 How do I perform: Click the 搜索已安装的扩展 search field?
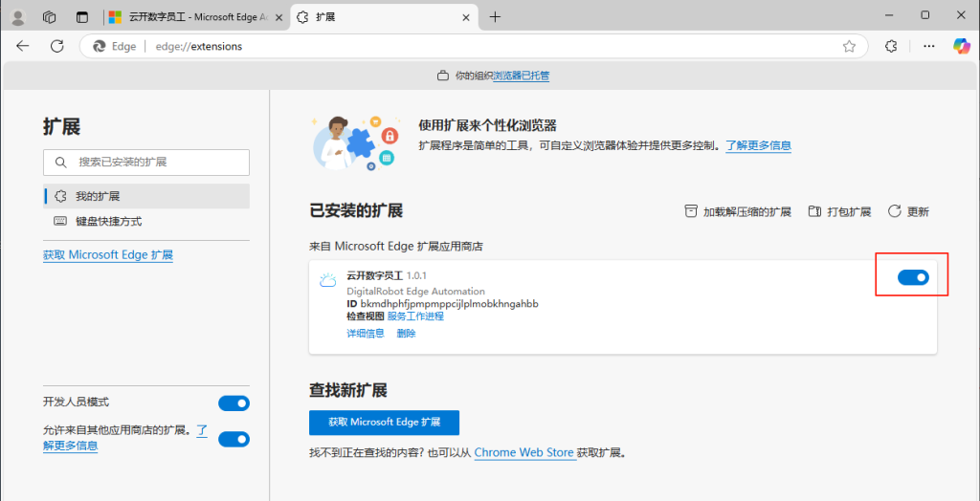click(146, 163)
